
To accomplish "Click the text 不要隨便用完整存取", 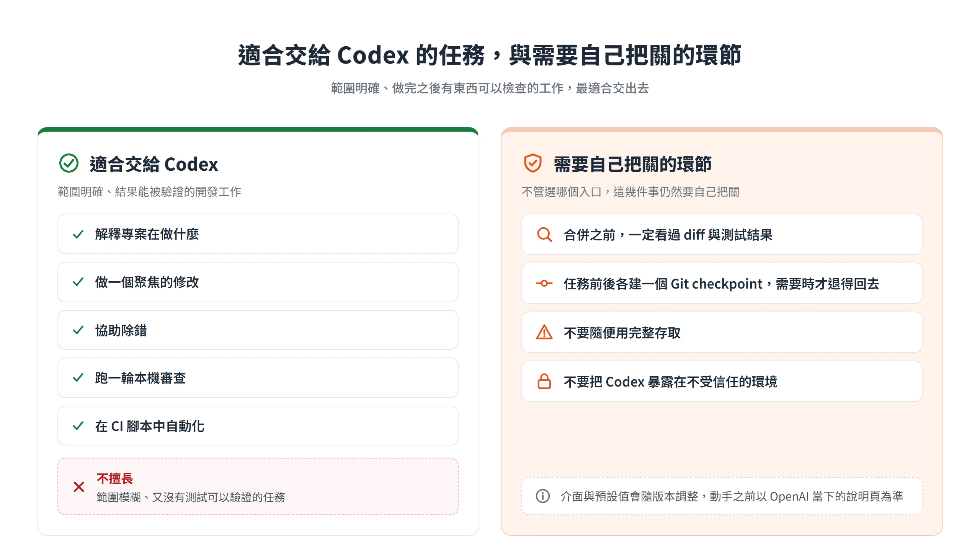I will pyautogui.click(x=622, y=333).
